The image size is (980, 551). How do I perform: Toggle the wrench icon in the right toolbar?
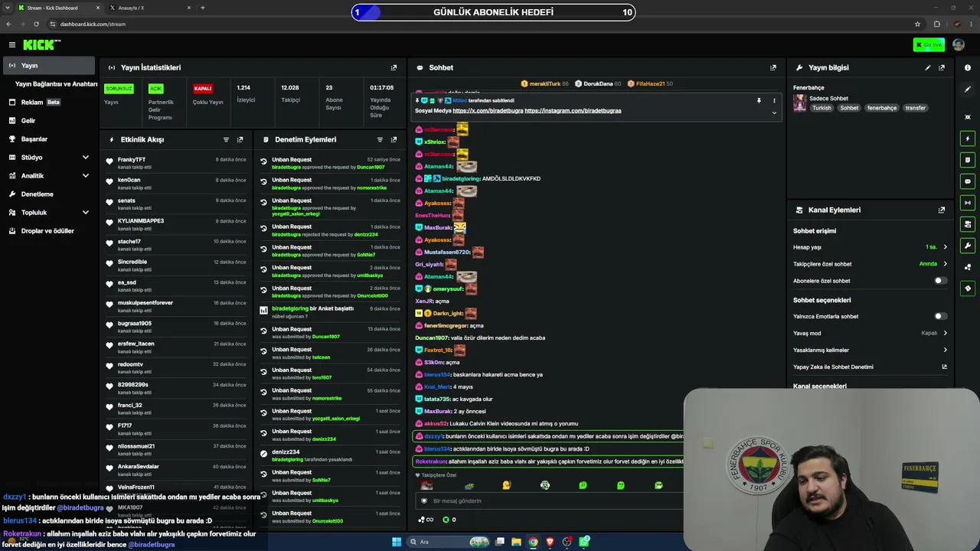click(968, 246)
